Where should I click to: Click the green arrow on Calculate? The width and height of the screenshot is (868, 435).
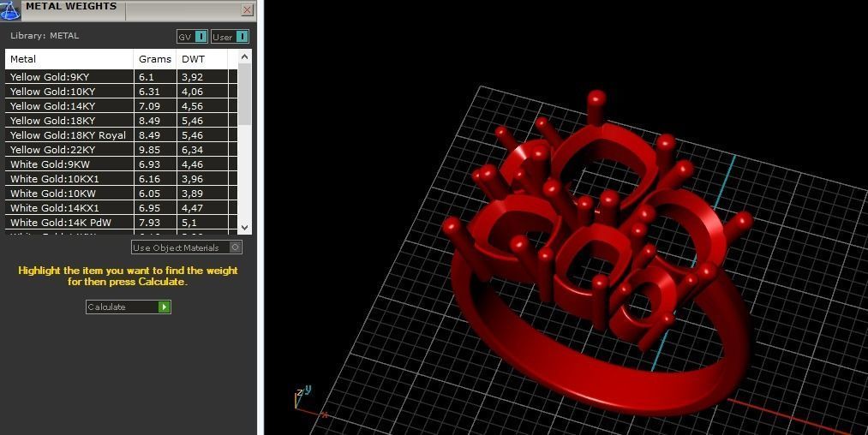[164, 307]
